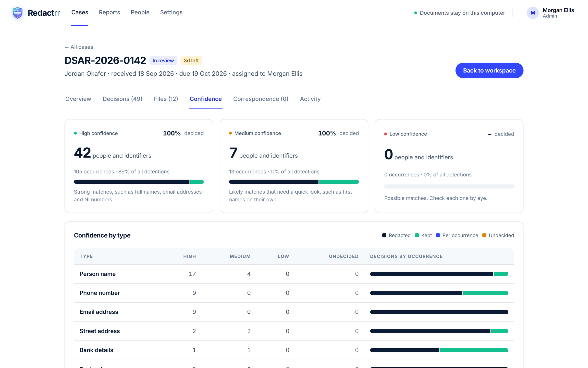The height and width of the screenshot is (368, 588).
Task: Click the In review status badge
Action: (163, 61)
